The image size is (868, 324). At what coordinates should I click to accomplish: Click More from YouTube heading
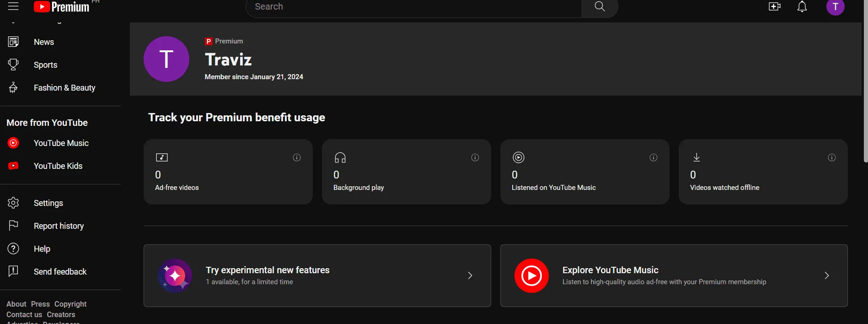point(47,123)
